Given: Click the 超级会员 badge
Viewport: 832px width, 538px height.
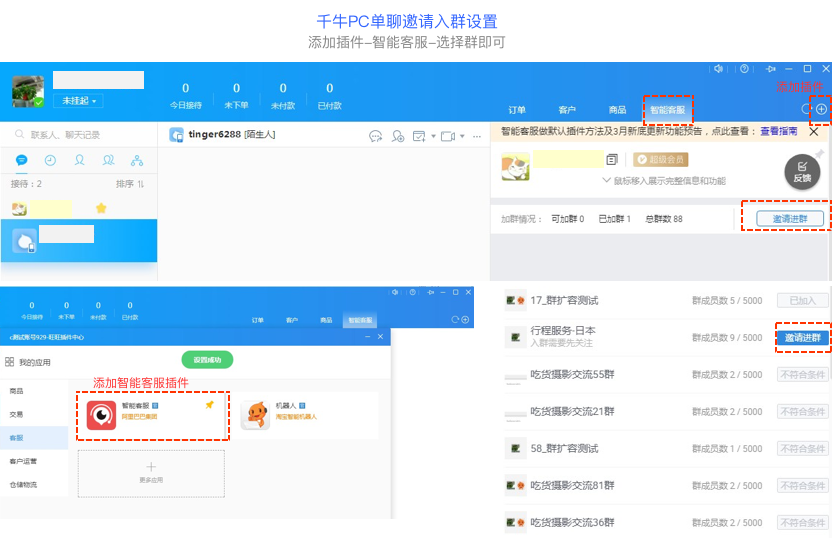Looking at the screenshot, I should pyautogui.click(x=661, y=159).
